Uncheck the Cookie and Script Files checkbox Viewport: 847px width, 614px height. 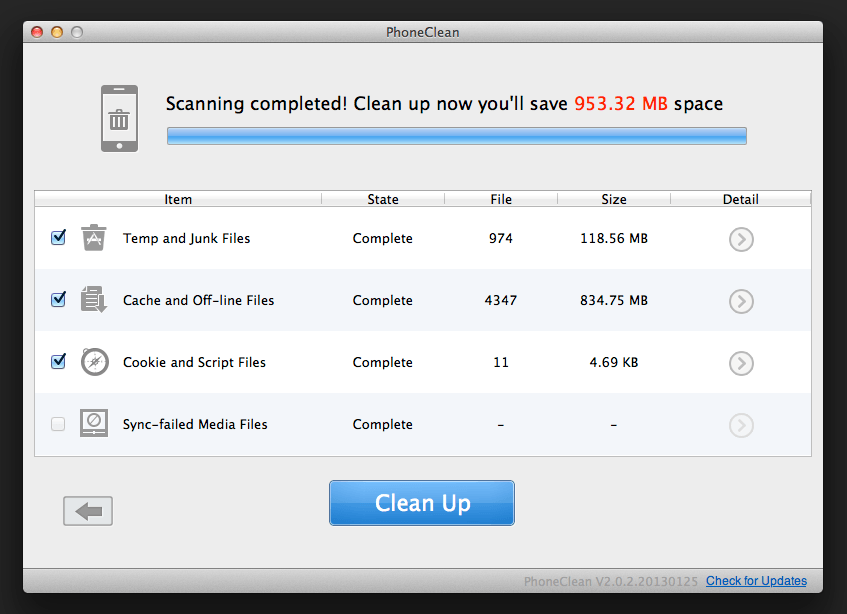point(58,361)
